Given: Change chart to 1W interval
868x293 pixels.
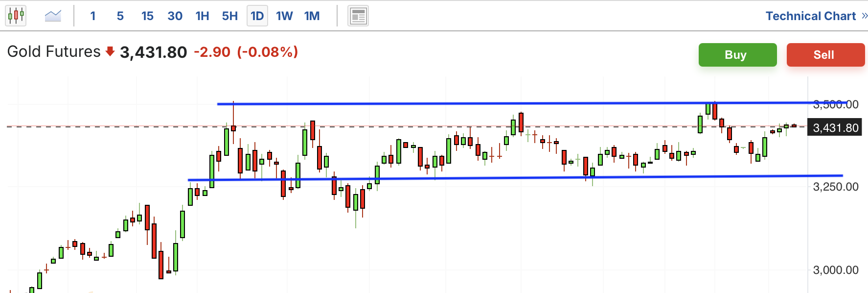Looking at the screenshot, I should click(284, 16).
